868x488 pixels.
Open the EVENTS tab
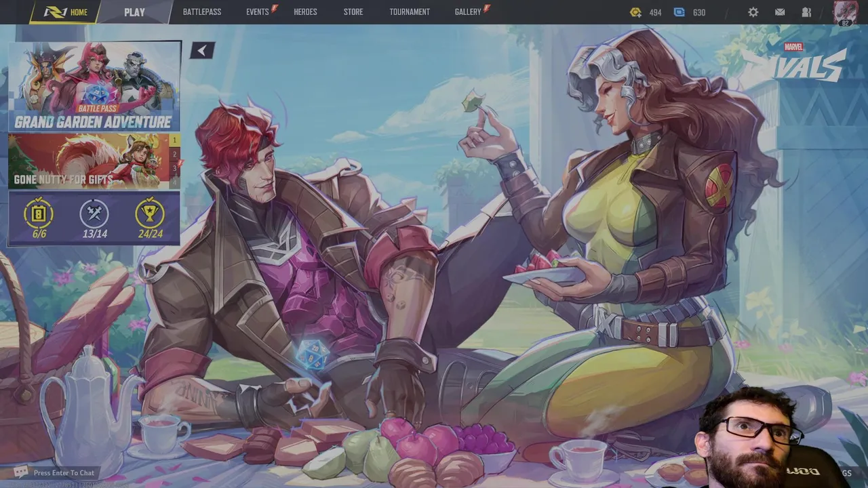pos(258,12)
